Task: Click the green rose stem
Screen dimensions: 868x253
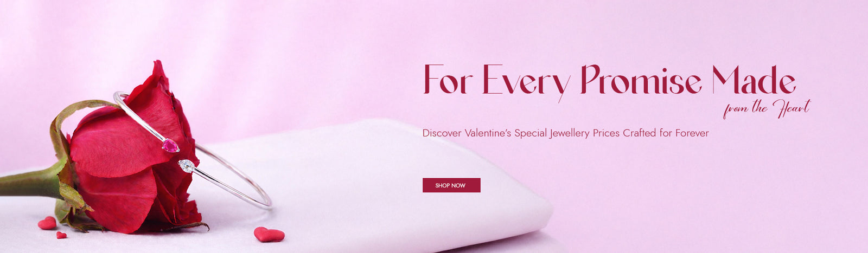Action: [30, 183]
